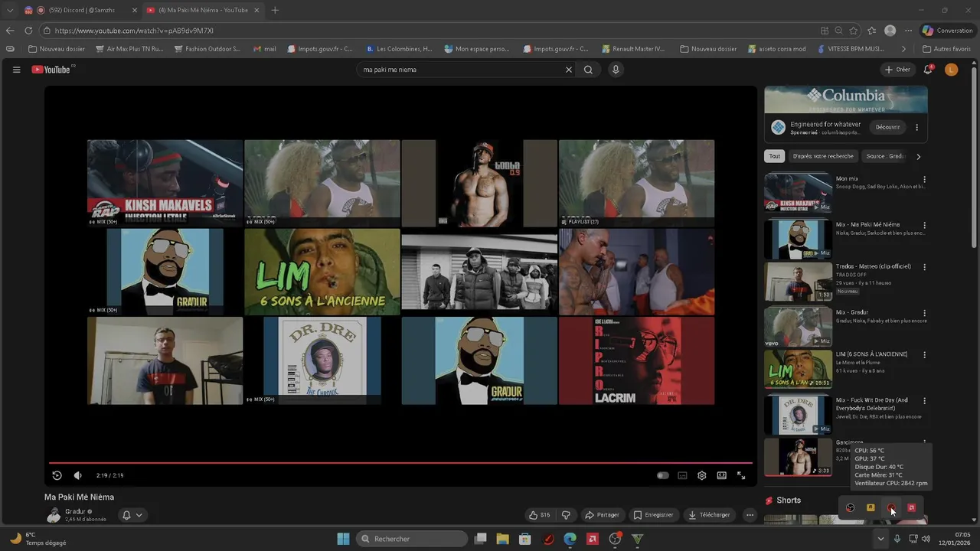Show more filter chips with arrow
Viewport: 980px width, 551px height.
(919, 156)
